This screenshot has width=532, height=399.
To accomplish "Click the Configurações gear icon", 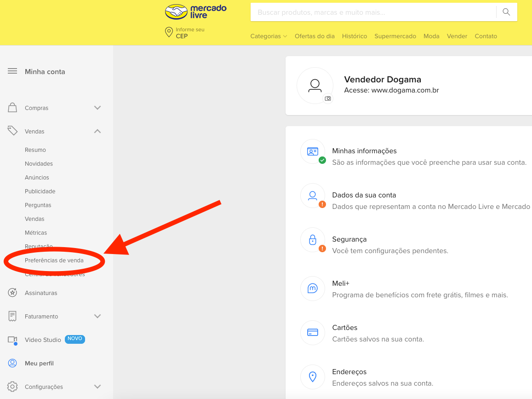I will [x=12, y=387].
